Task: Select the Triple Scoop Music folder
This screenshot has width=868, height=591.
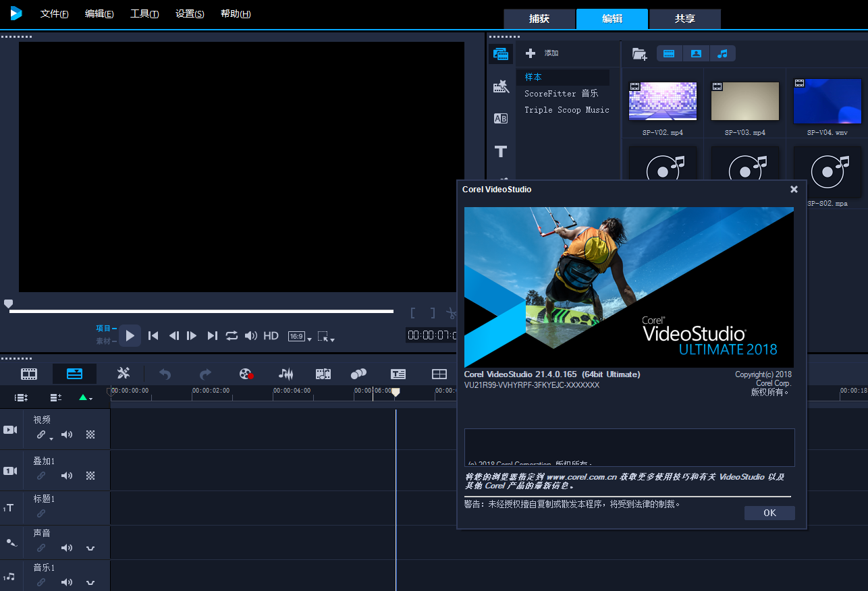Action: (x=567, y=110)
